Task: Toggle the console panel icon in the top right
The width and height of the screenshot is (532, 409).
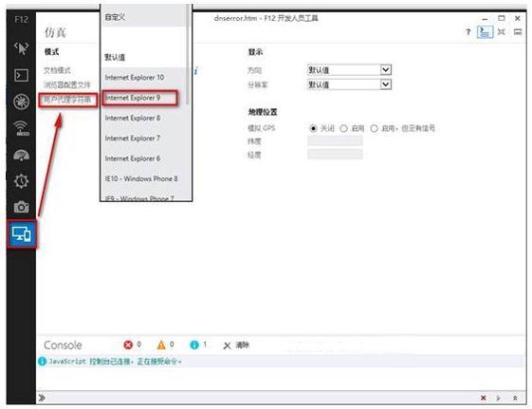Action: (485, 32)
